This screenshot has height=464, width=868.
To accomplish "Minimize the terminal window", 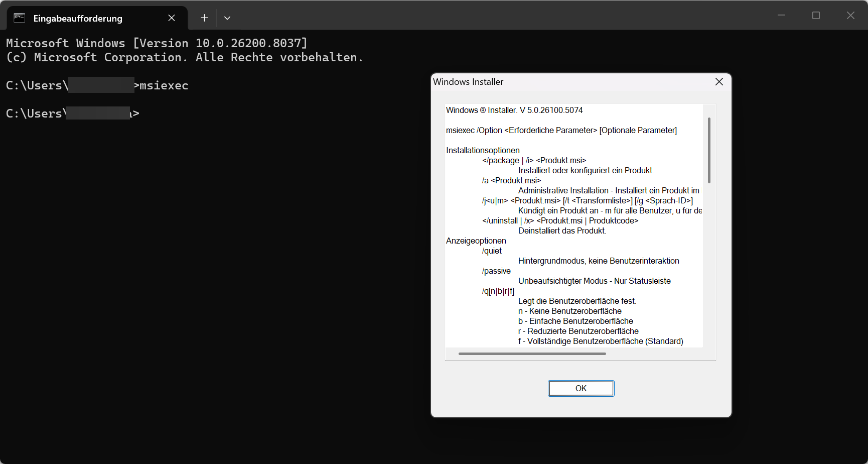I will (x=781, y=16).
